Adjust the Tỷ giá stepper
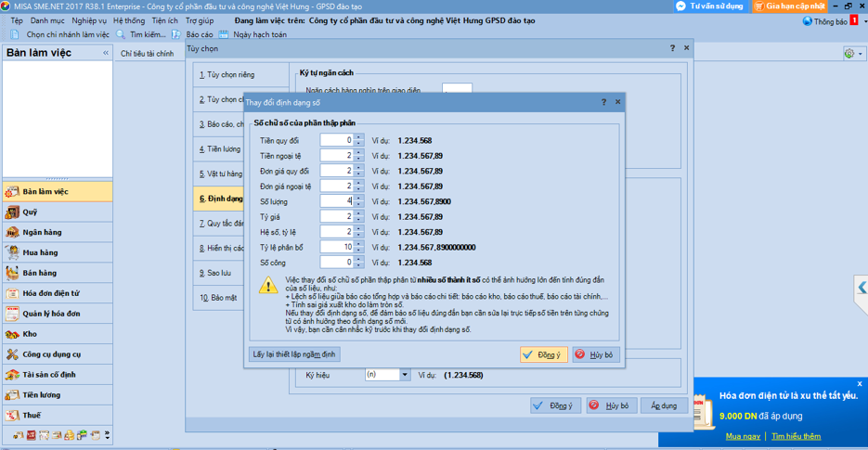 tap(358, 217)
